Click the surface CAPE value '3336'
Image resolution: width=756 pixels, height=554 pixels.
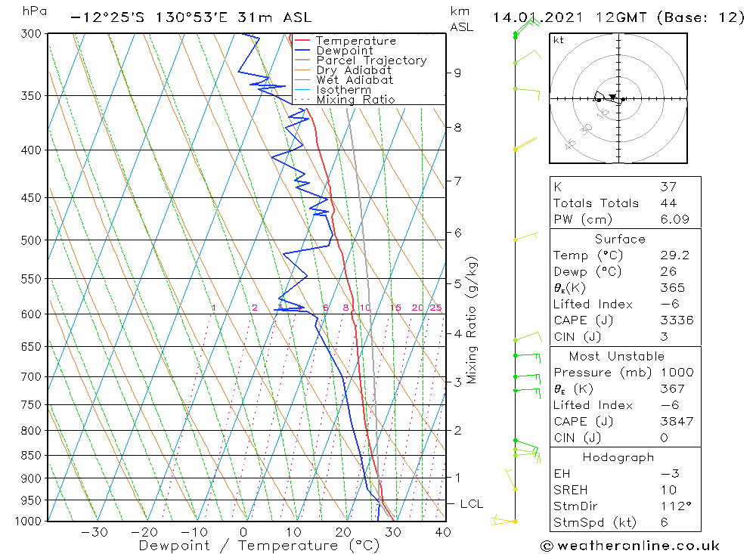(677, 320)
